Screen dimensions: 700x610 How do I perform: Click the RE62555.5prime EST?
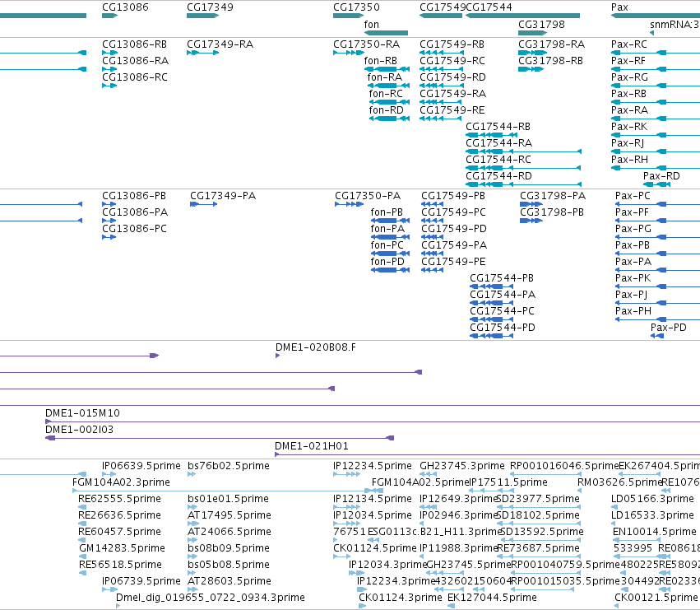tap(82, 507)
